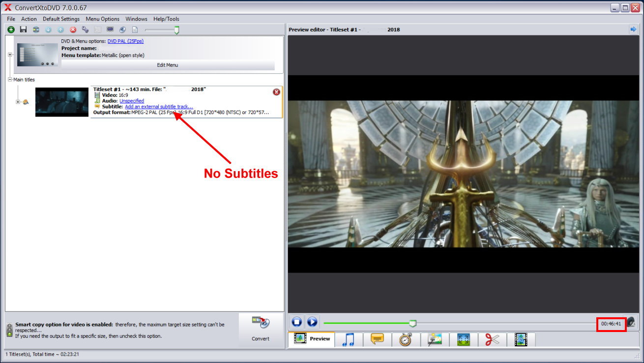Click the green Add file toolbar icon
This screenshot has height=363, width=644.
pyautogui.click(x=11, y=30)
